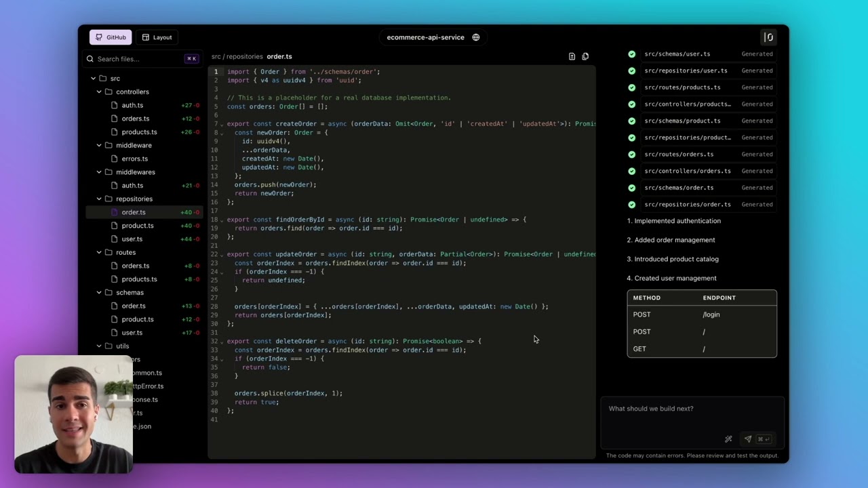Open orders.ts under controllers
868x488 pixels.
click(x=144, y=119)
